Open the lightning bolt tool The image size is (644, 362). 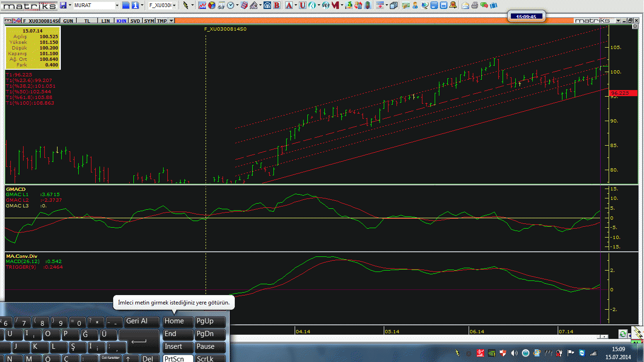186,6
